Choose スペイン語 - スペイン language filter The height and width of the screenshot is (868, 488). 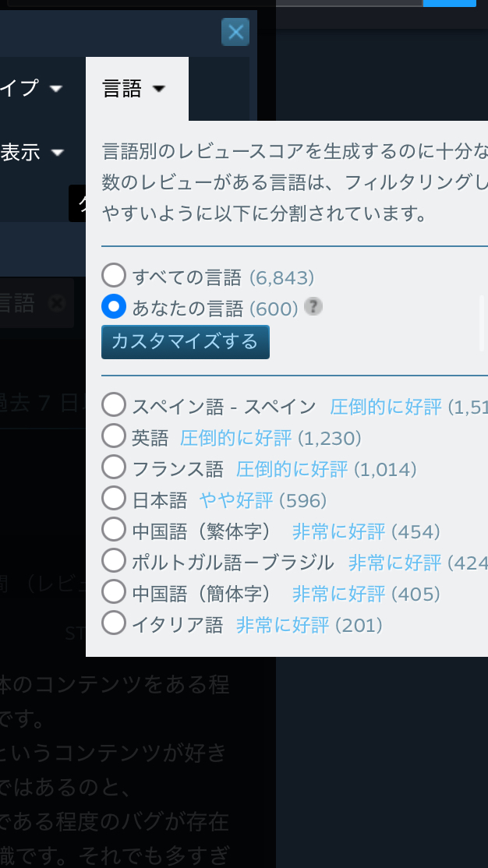tap(114, 406)
